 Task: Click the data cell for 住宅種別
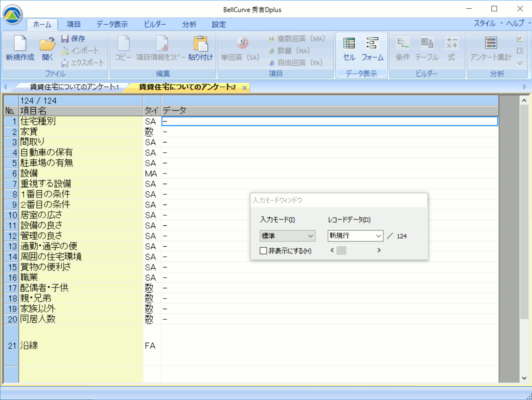[x=330, y=121]
